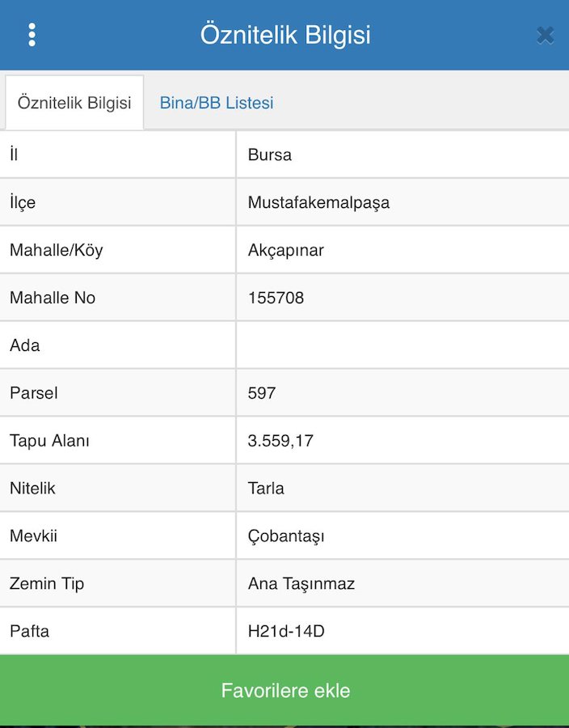Select the Ana Taşınmaz value

point(301,583)
